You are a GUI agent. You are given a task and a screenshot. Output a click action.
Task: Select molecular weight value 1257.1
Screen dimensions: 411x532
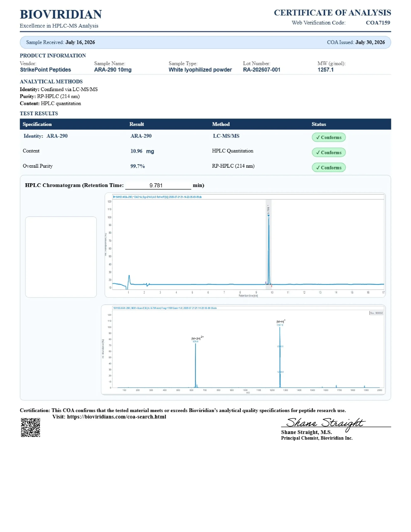[325, 70]
